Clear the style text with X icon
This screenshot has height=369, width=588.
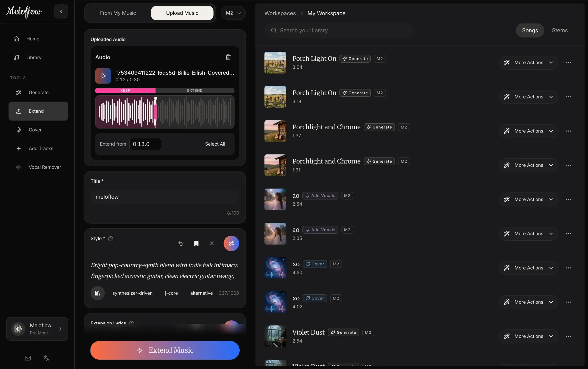coord(212,243)
